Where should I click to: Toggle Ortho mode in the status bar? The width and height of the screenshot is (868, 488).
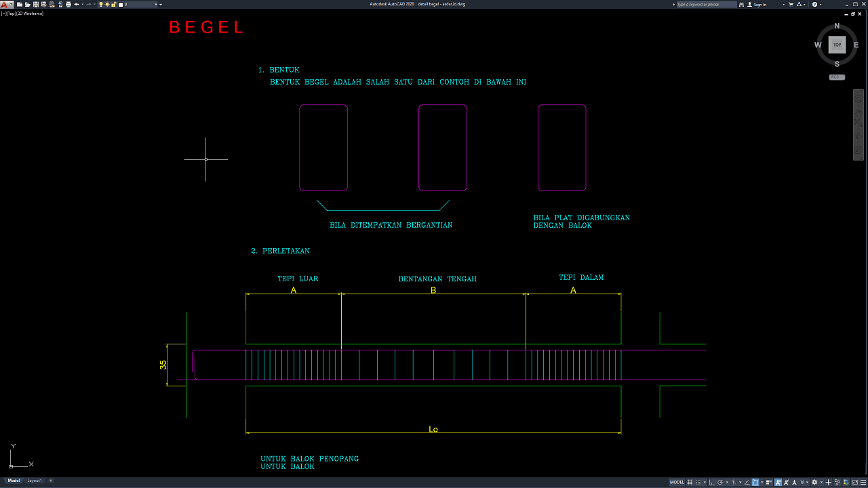coord(711,482)
